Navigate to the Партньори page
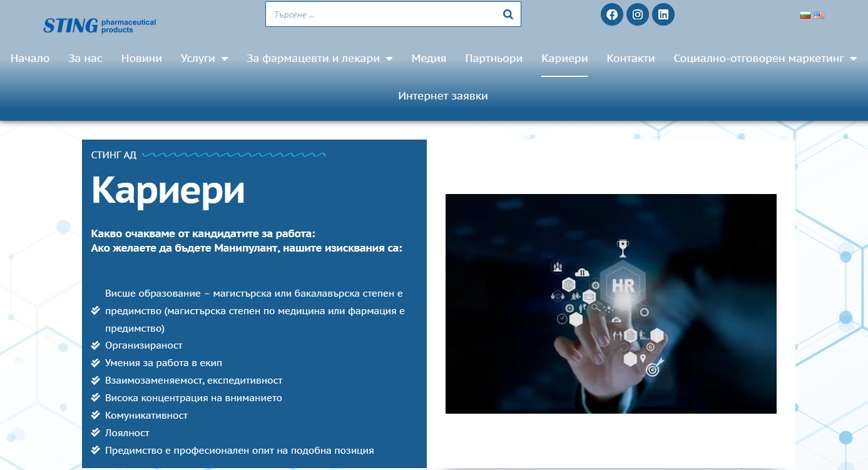Screen dimensions: 868x470 click(x=493, y=58)
